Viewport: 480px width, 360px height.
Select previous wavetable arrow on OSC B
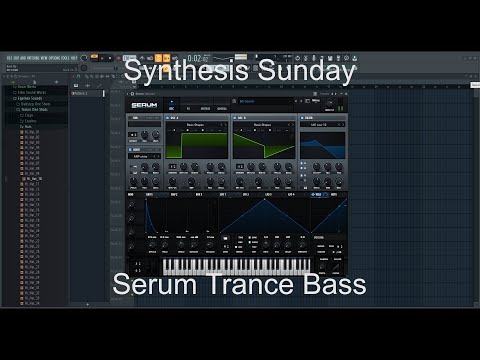[x=289, y=125]
